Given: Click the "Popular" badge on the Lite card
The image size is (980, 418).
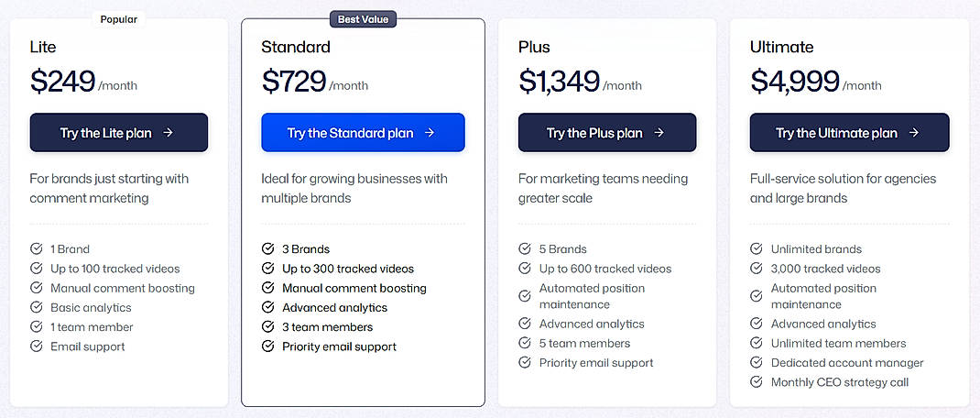Looking at the screenshot, I should click(119, 19).
